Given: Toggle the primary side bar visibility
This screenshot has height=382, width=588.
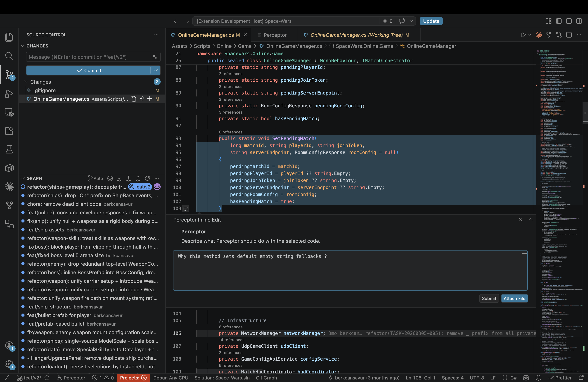Looking at the screenshot, I should (559, 21).
